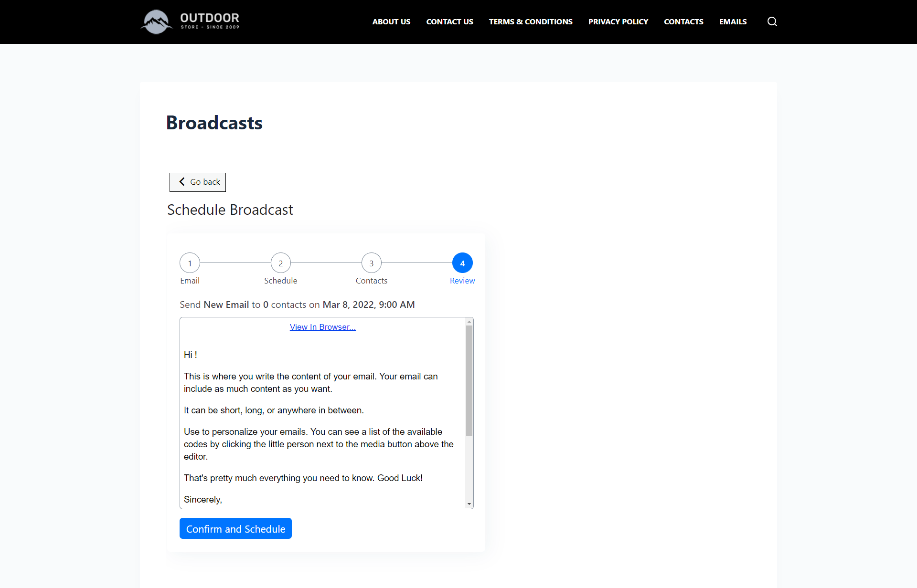The height and width of the screenshot is (588, 917).
Task: Click step 3 Contacts circle icon
Action: click(372, 262)
